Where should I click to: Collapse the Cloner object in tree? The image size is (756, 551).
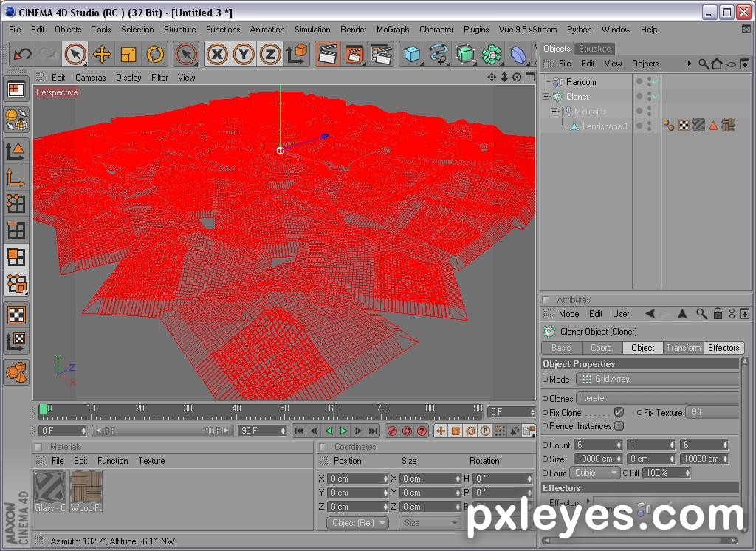tap(546, 97)
